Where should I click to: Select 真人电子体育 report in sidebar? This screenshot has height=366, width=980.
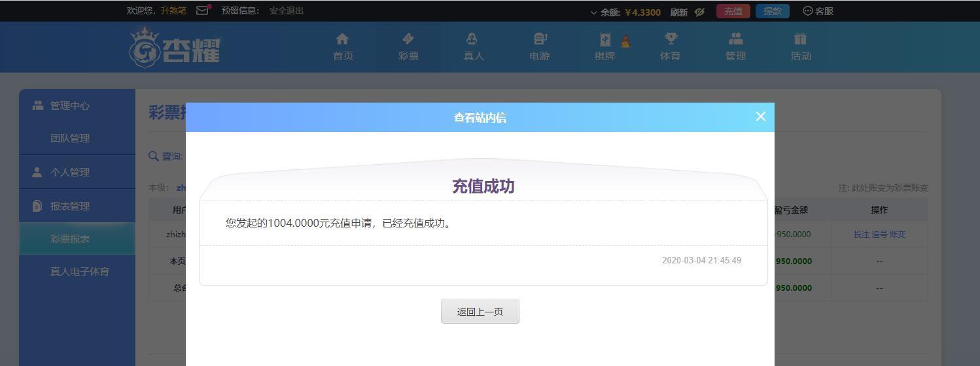(79, 271)
